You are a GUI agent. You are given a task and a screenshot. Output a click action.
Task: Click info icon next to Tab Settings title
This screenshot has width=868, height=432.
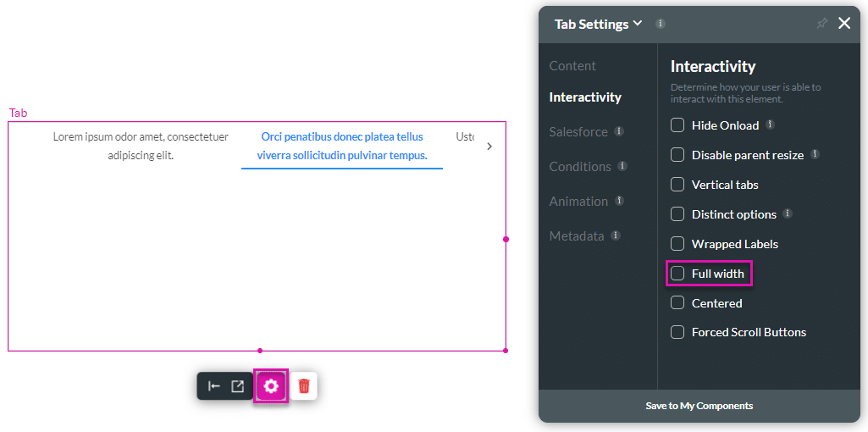pos(661,24)
